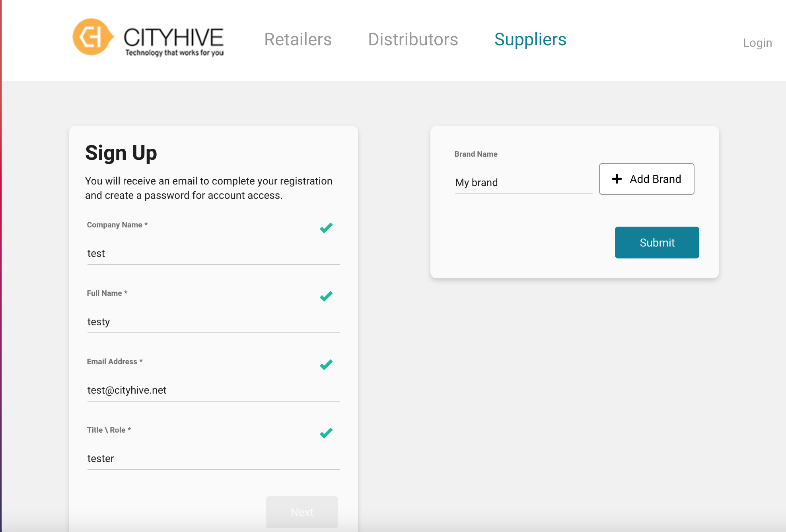Click the green checkmark beside Company Name
The height and width of the screenshot is (532, 786).
pyautogui.click(x=326, y=228)
